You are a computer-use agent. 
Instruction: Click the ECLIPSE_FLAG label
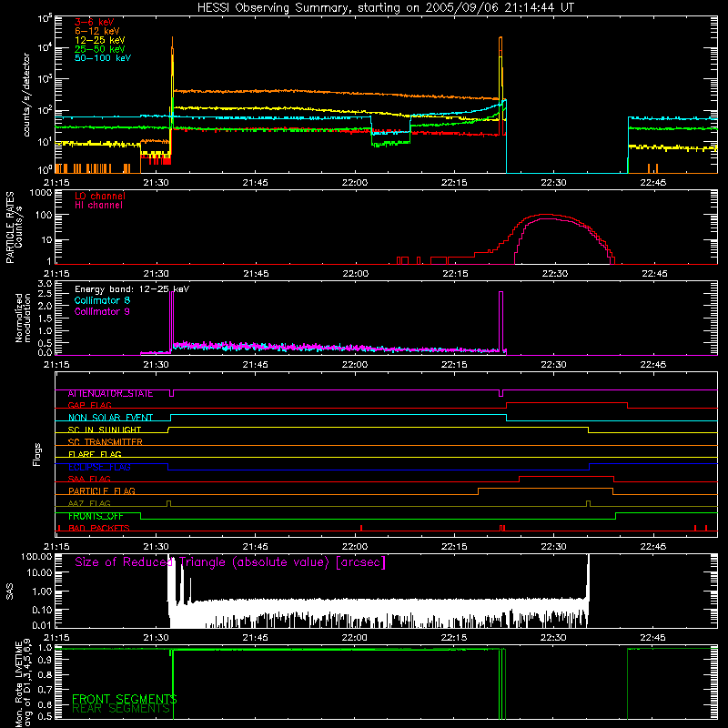[99, 467]
